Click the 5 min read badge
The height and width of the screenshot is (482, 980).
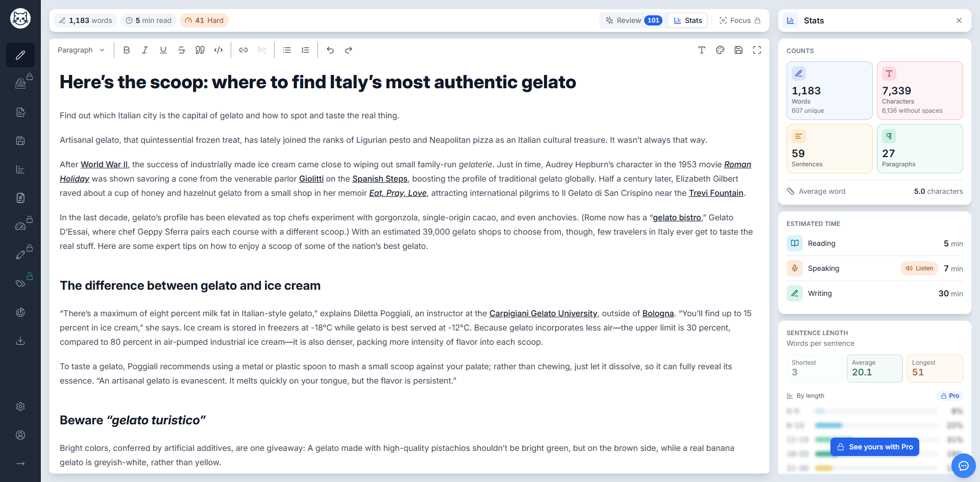tap(149, 20)
